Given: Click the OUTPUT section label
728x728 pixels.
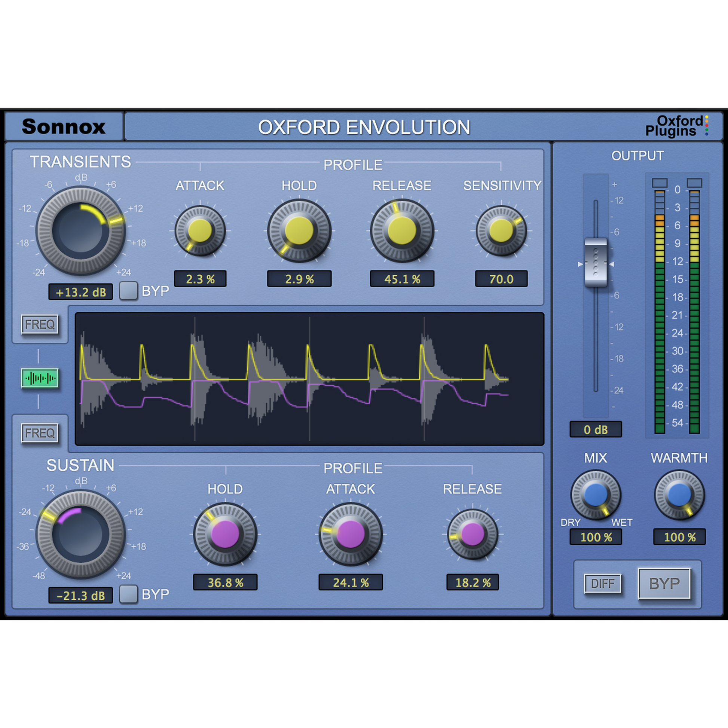Looking at the screenshot, I should pyautogui.click(x=637, y=156).
